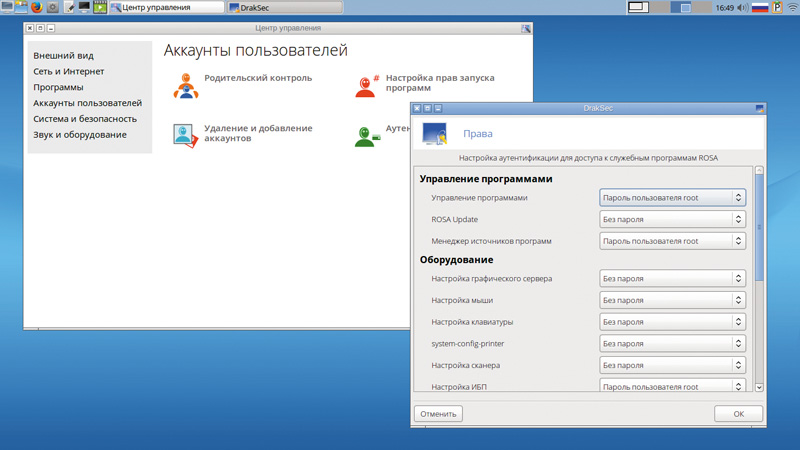Viewport: 800px width, 450px height.
Task: Click the DrakSec vertical scrollbar thumb
Action: tap(759, 228)
